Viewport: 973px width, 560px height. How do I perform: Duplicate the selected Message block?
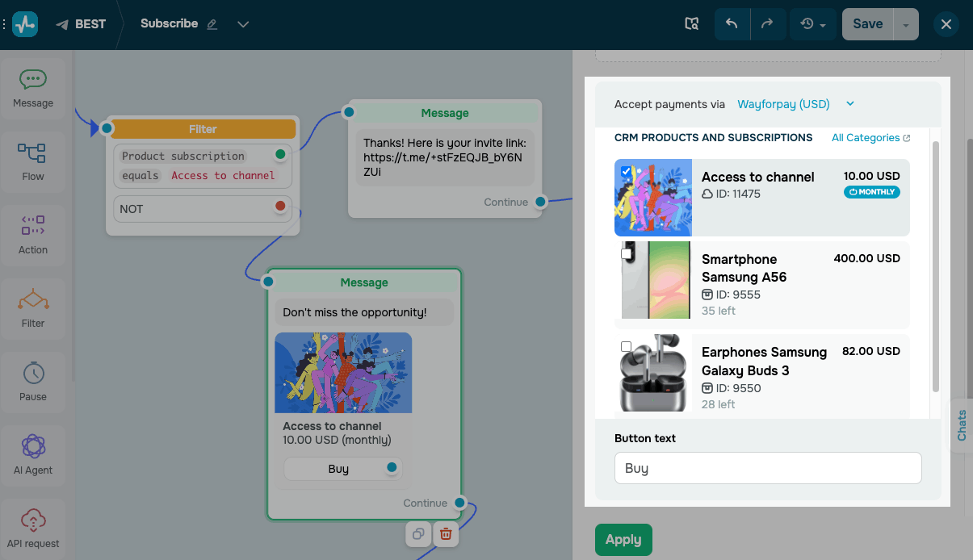coord(418,533)
